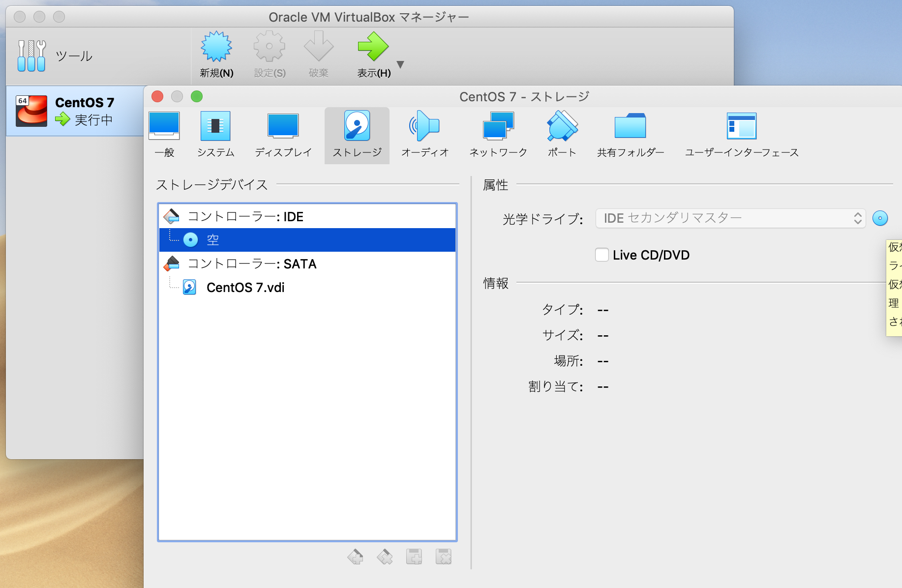Select the 空 empty optical drive row

tap(307, 240)
